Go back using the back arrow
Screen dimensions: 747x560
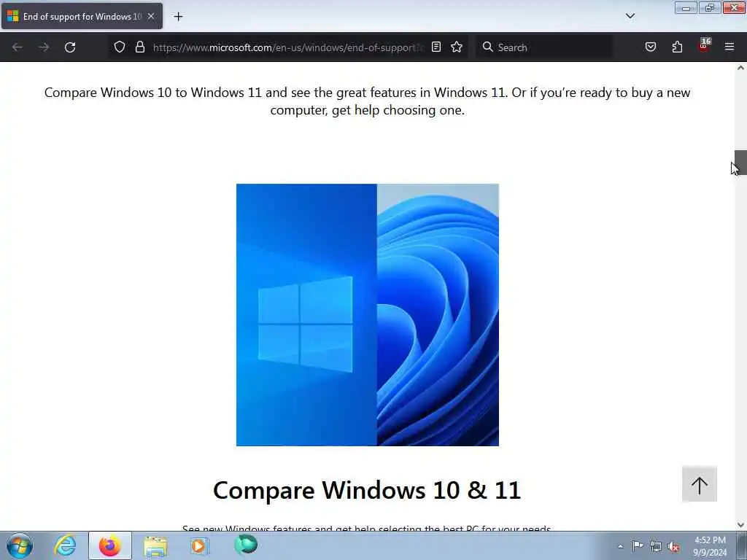point(18,47)
